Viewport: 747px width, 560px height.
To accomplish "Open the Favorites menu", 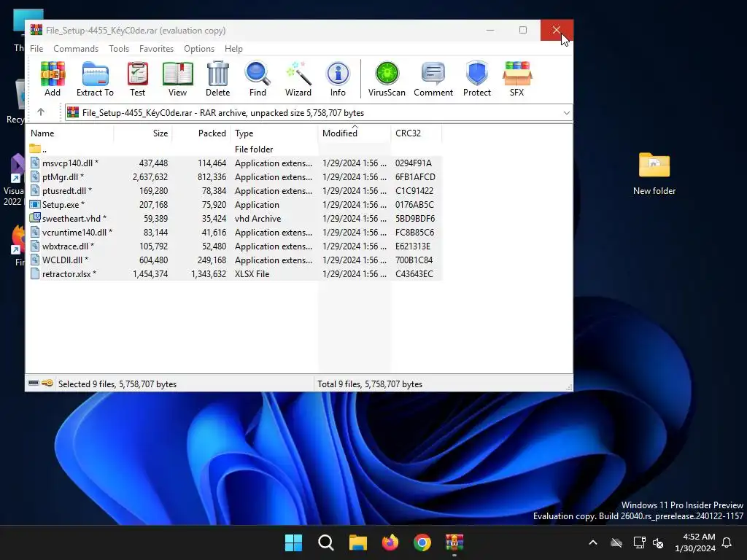I will (x=156, y=49).
